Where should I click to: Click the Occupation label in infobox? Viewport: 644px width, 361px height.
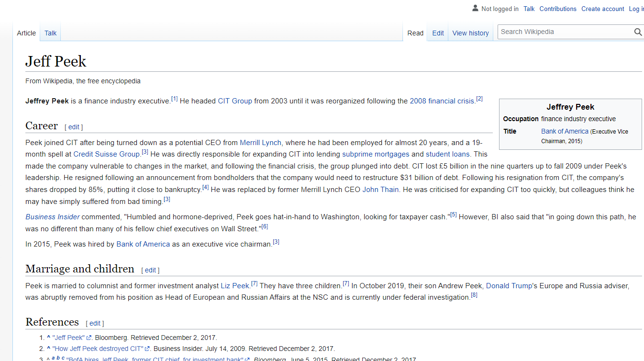click(521, 119)
